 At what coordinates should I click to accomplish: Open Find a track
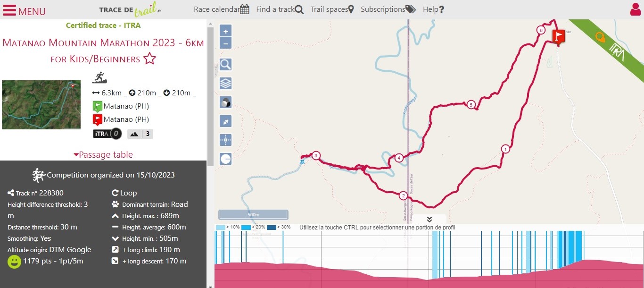[280, 9]
